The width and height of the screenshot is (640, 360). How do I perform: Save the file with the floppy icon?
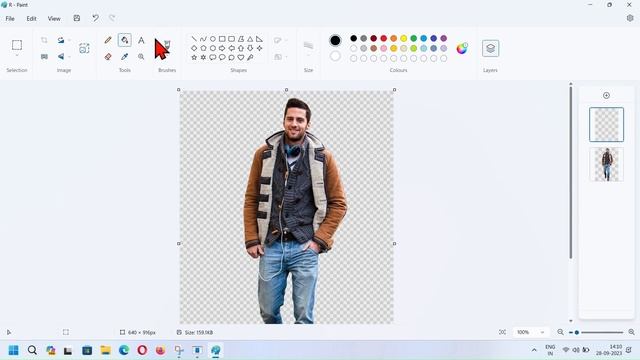click(77, 18)
